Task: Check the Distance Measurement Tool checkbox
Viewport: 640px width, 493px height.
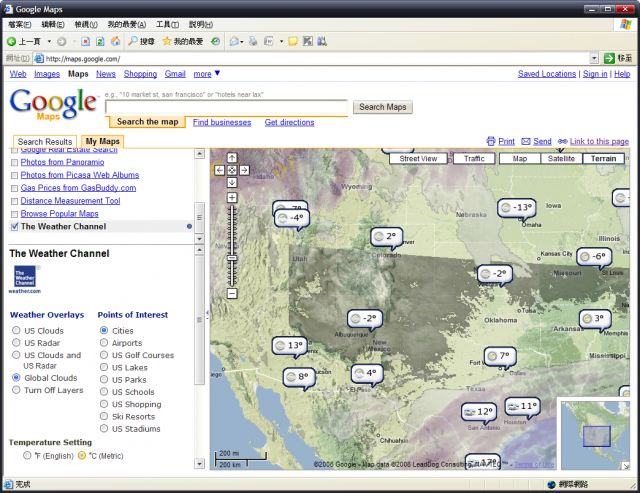Action: point(15,201)
